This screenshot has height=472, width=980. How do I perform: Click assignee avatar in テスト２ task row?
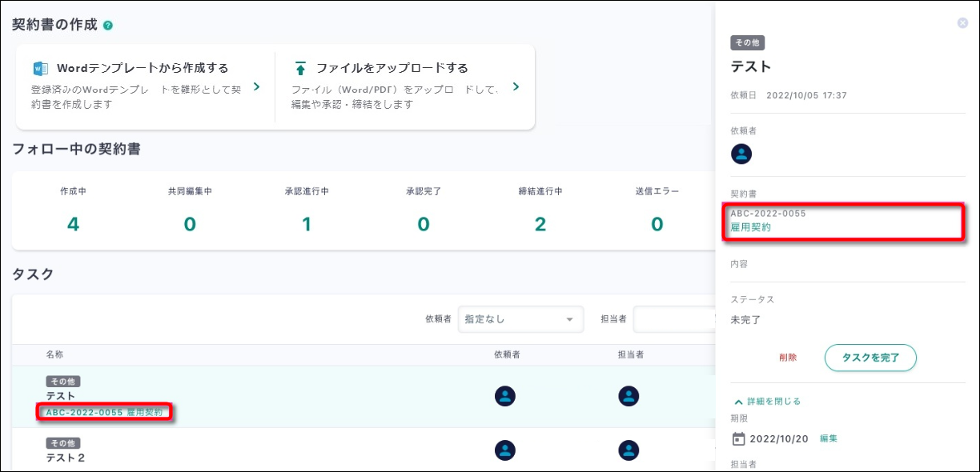click(x=629, y=450)
